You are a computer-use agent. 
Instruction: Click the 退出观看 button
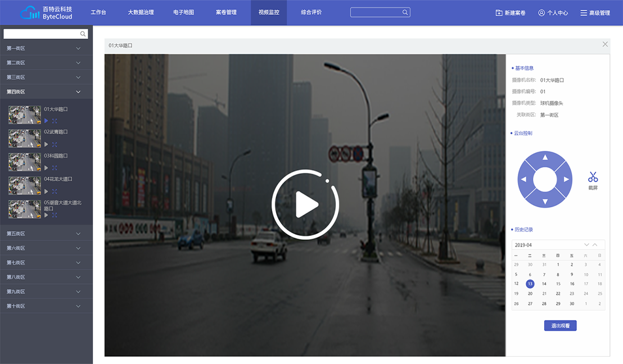tap(560, 326)
